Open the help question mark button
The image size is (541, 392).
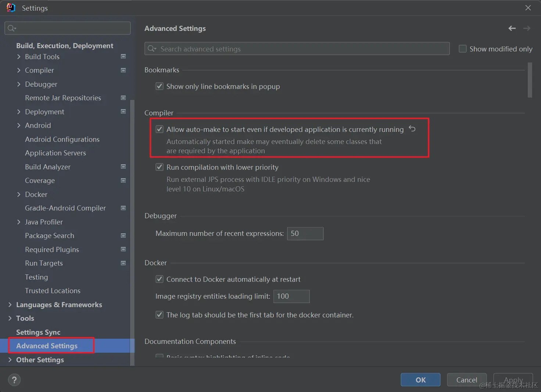click(14, 380)
